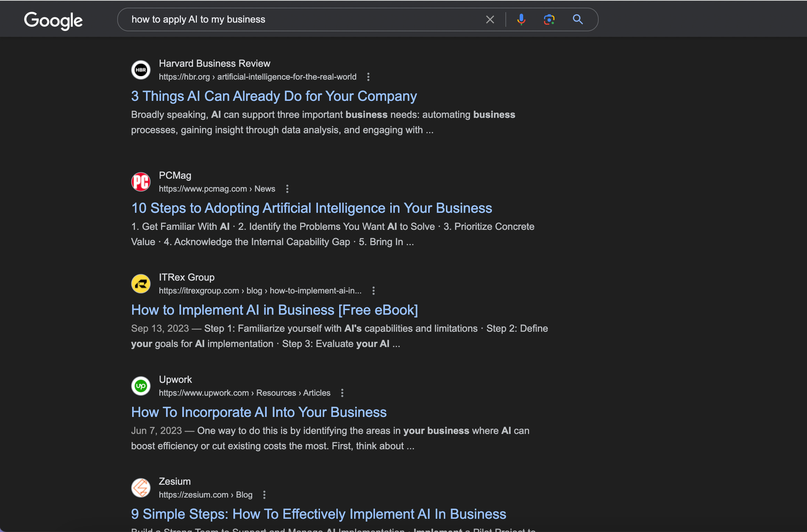Click the PCMag favicon icon

(141, 182)
